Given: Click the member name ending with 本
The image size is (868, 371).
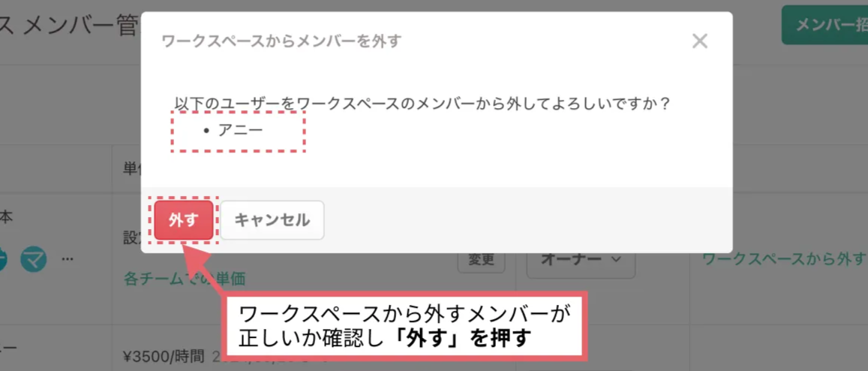Looking at the screenshot, I should pyautogui.click(x=5, y=219).
